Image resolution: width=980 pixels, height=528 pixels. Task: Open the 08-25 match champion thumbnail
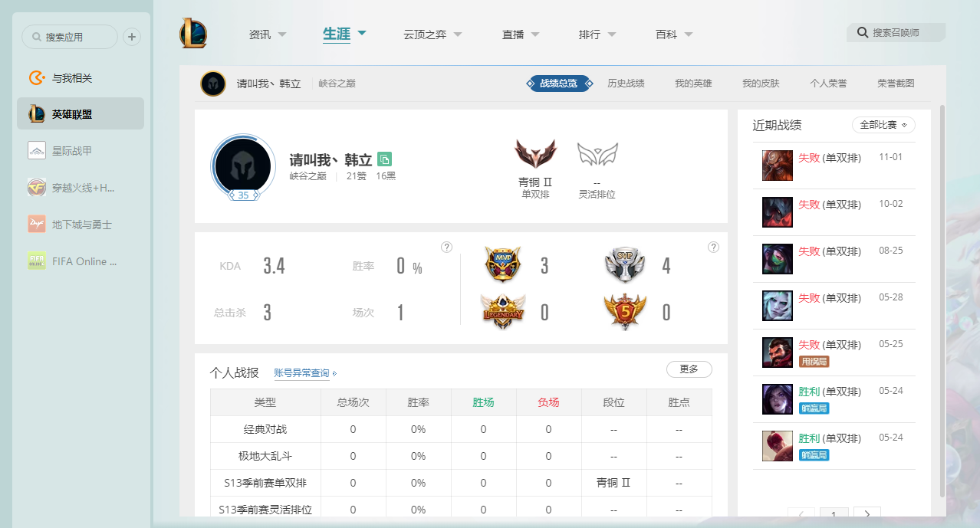coord(778,259)
